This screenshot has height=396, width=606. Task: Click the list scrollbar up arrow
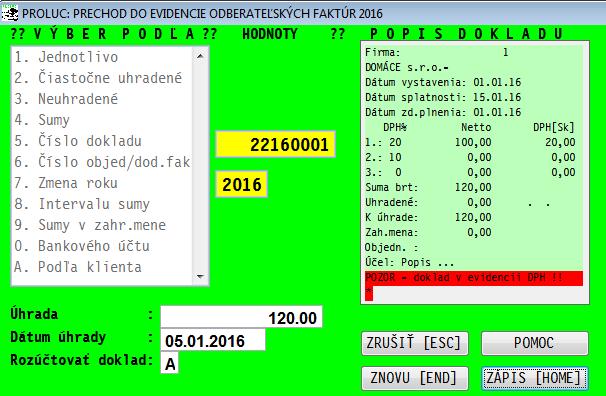200,56
